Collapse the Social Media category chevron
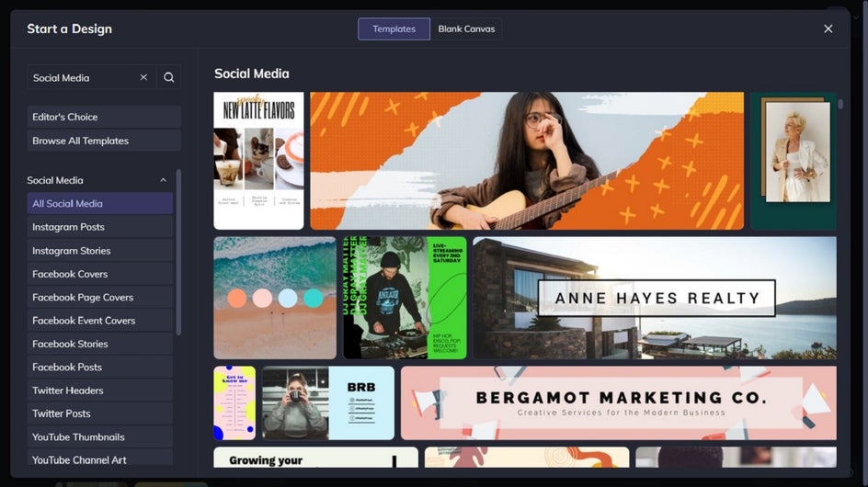Viewport: 868px width, 487px height. pos(163,180)
